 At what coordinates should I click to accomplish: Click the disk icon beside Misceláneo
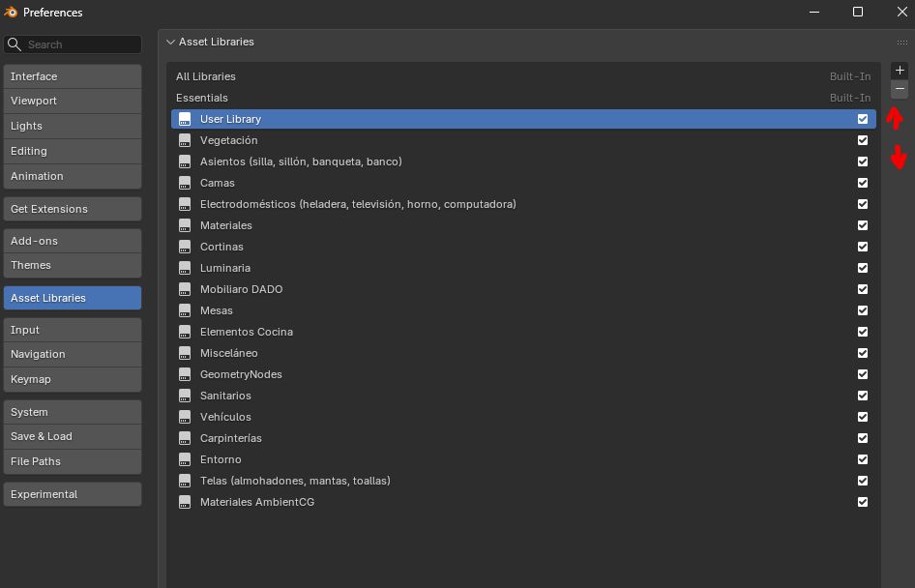coord(185,353)
